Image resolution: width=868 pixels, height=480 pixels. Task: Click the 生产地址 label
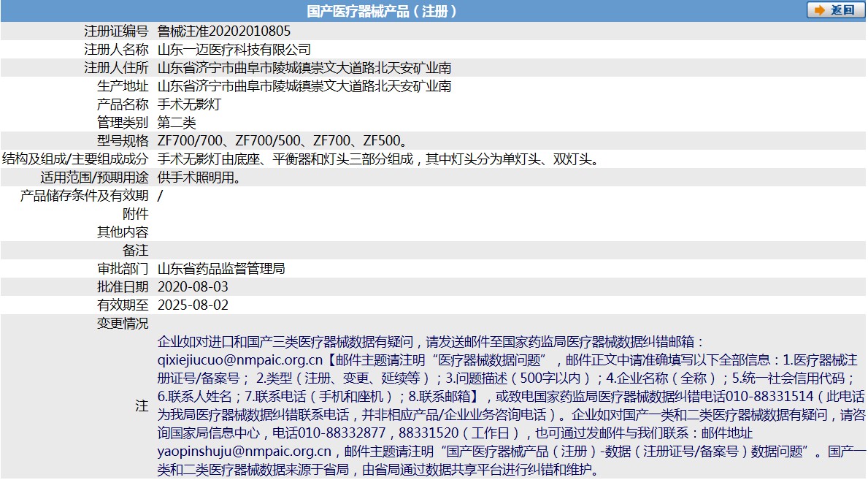click(x=123, y=86)
